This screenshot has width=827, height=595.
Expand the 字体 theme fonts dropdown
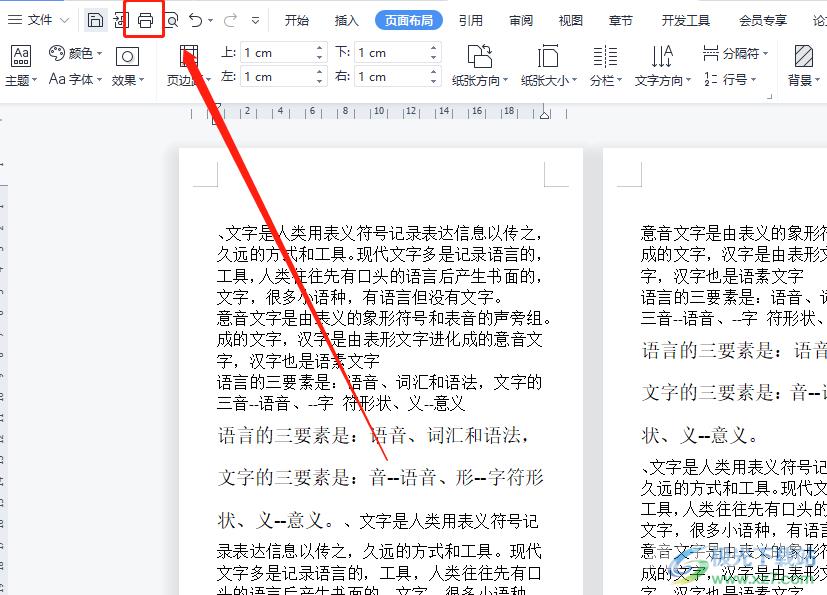coord(99,80)
